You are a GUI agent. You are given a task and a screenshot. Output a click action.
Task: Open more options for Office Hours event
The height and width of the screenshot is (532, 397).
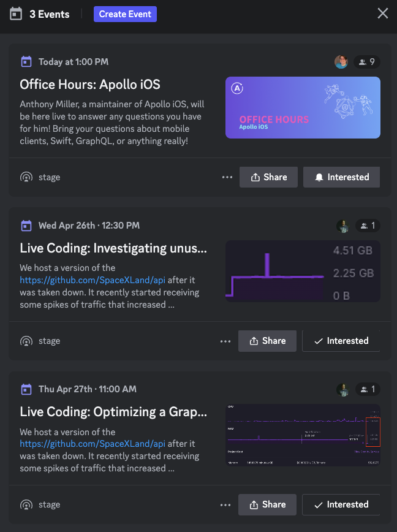(227, 177)
